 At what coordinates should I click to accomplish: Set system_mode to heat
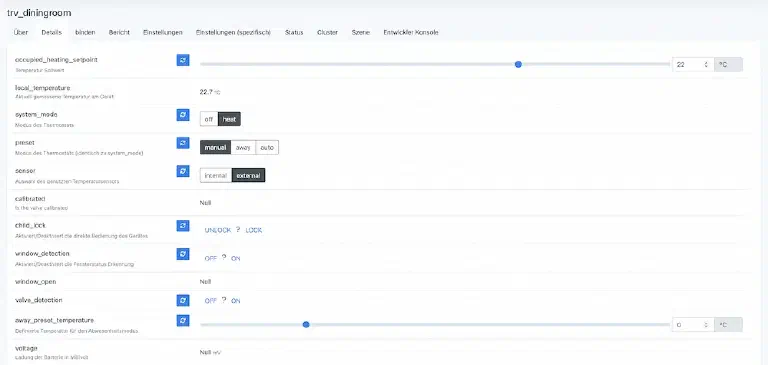coord(229,119)
